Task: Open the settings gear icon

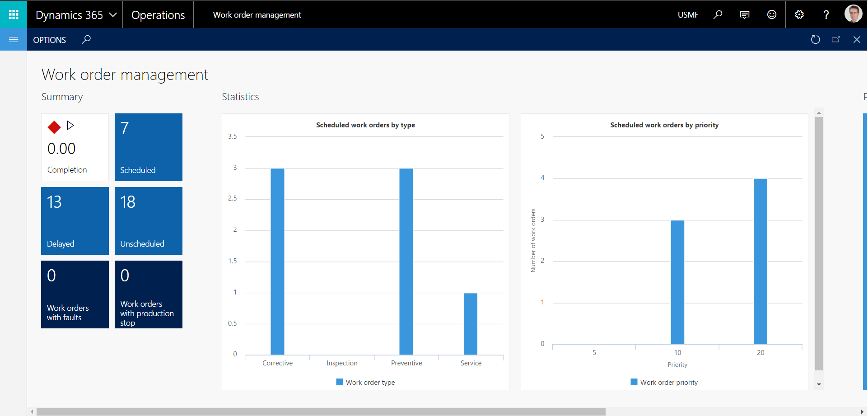Action: point(799,14)
